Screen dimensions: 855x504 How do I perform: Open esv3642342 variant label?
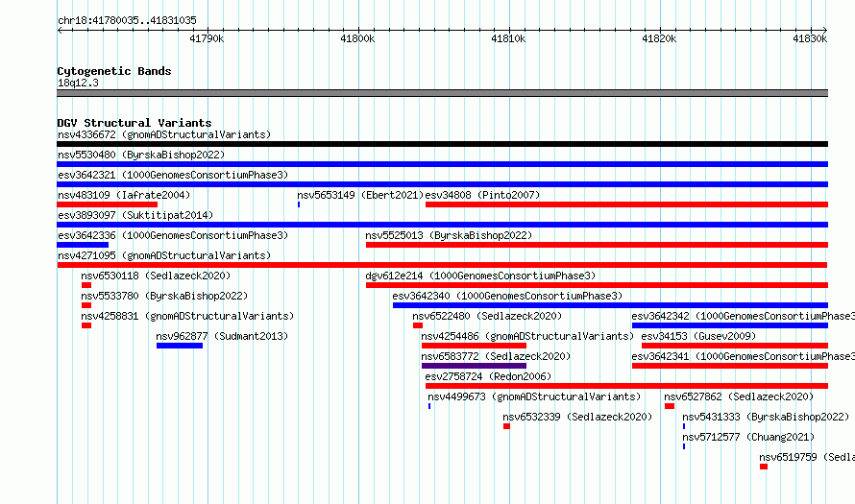(x=744, y=316)
